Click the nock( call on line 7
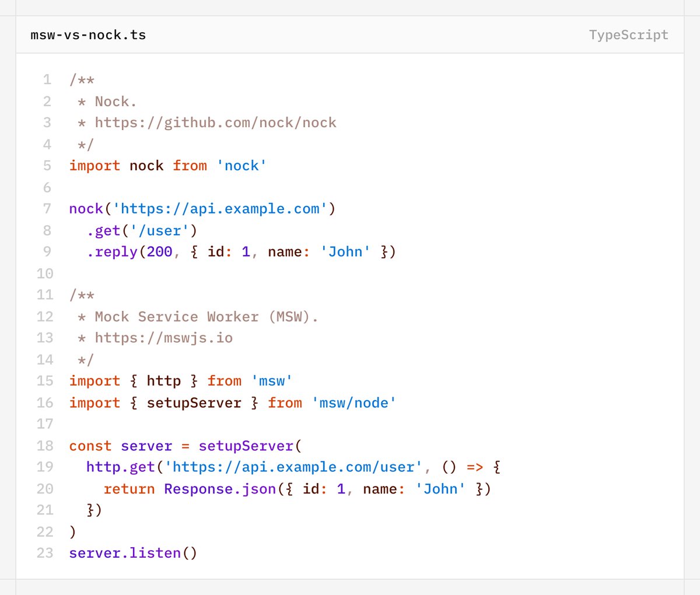The width and height of the screenshot is (700, 595). (x=90, y=209)
